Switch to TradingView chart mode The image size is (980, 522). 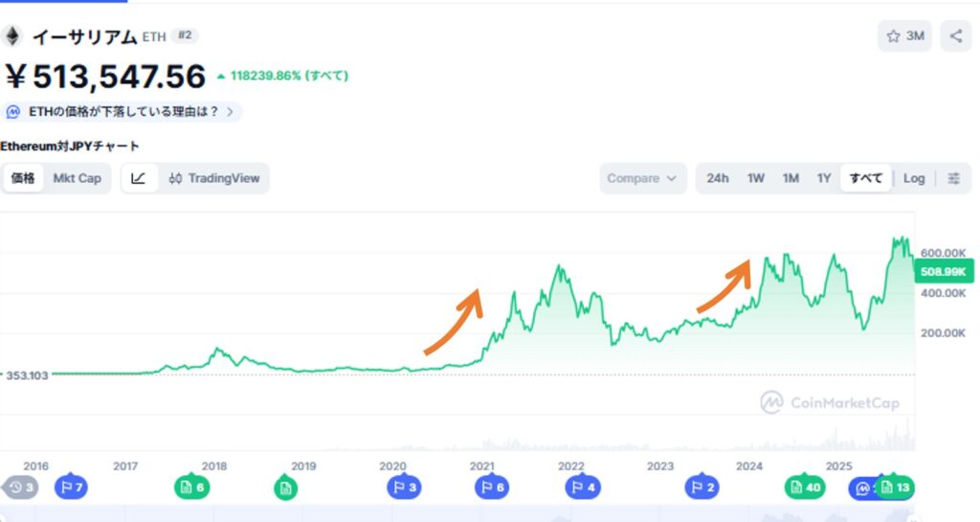coord(214,178)
